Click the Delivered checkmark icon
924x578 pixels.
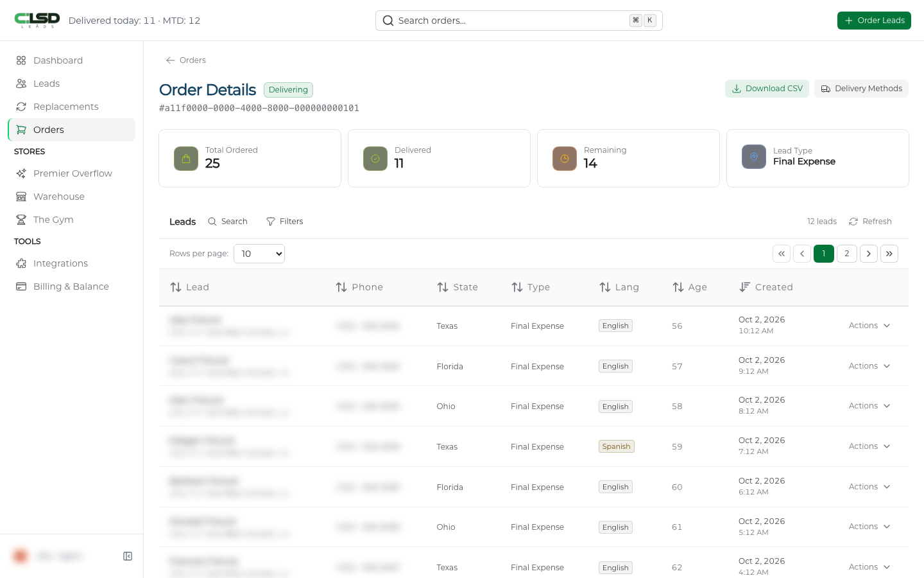click(375, 159)
